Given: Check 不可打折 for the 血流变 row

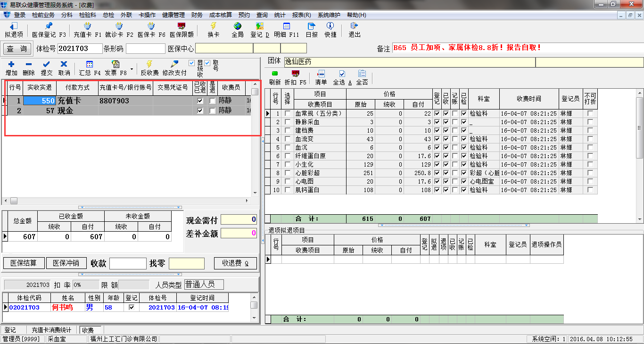Looking at the screenshot, I should [590, 139].
